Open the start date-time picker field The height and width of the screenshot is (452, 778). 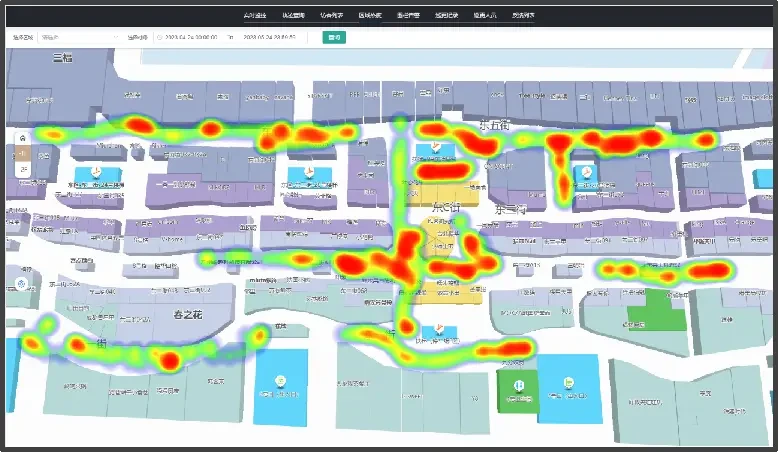(191, 37)
